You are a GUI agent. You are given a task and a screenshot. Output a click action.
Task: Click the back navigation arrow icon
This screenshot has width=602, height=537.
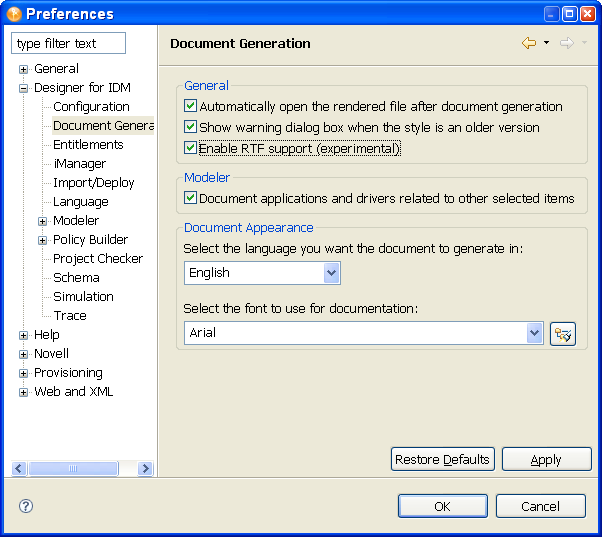(x=529, y=43)
